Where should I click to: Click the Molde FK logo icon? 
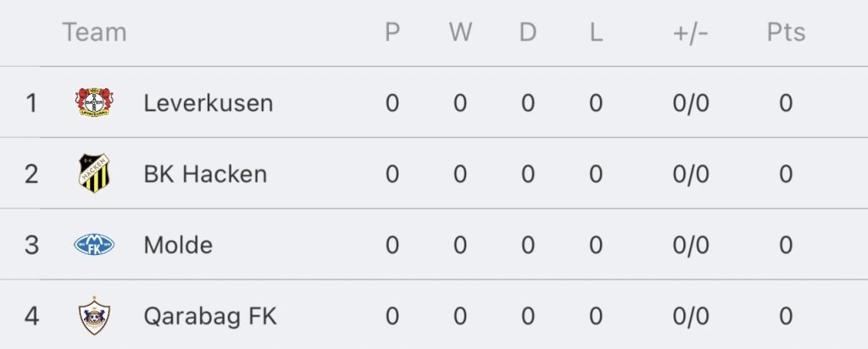[x=93, y=245]
